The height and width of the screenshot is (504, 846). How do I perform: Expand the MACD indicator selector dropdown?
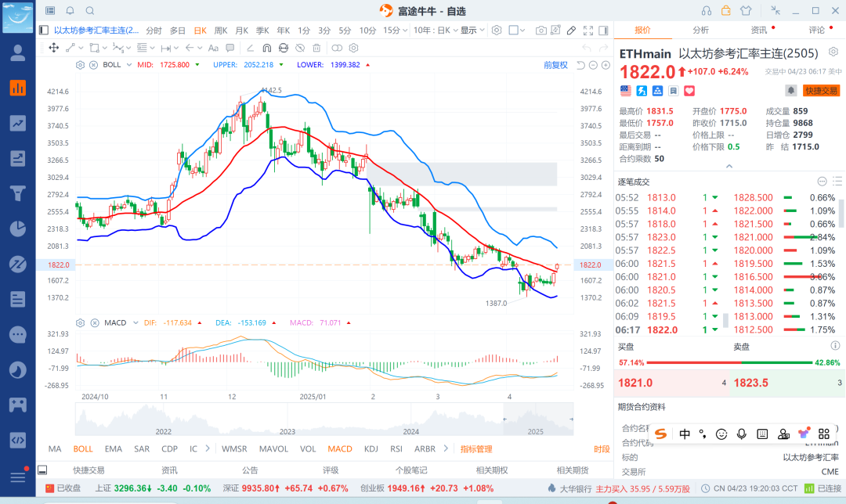[x=136, y=323]
